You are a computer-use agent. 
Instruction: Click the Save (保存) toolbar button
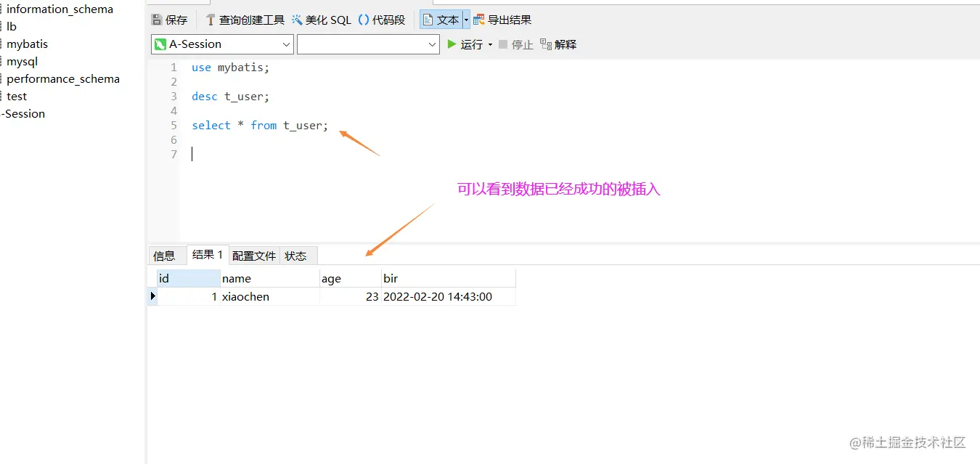(x=169, y=20)
